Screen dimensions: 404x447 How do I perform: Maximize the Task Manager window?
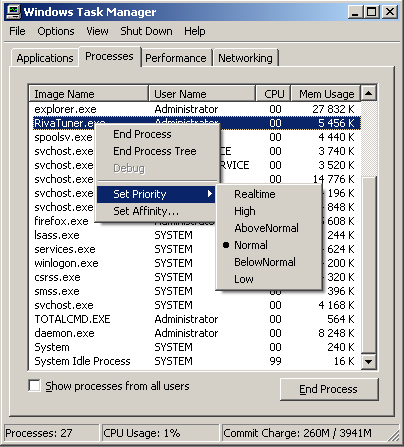[x=372, y=12]
